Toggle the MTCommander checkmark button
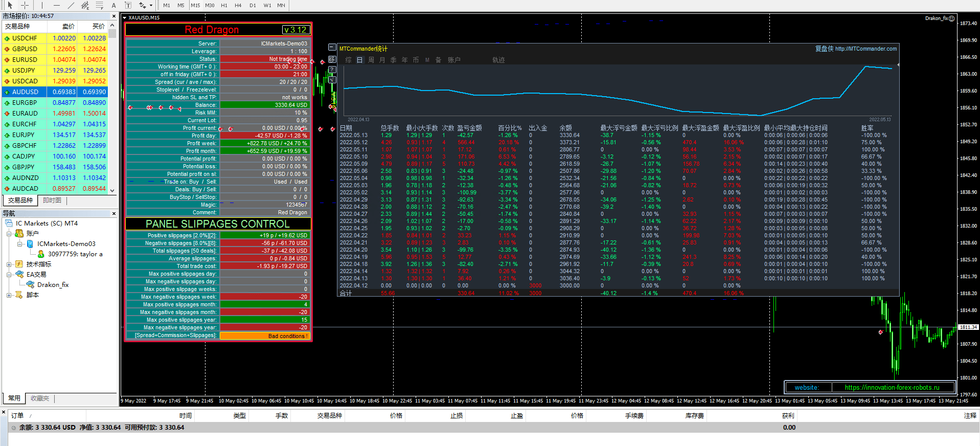The width and height of the screenshot is (980, 446). (x=332, y=79)
